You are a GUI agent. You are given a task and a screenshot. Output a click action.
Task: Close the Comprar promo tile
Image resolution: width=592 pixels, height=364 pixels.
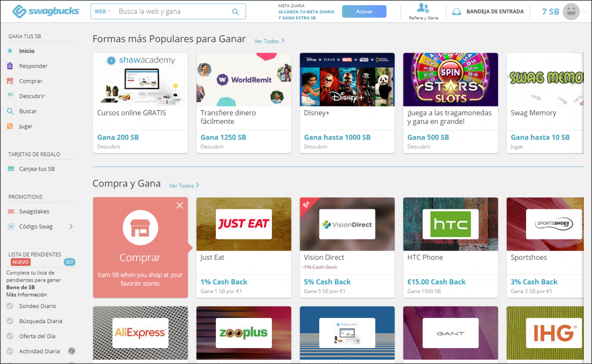180,206
